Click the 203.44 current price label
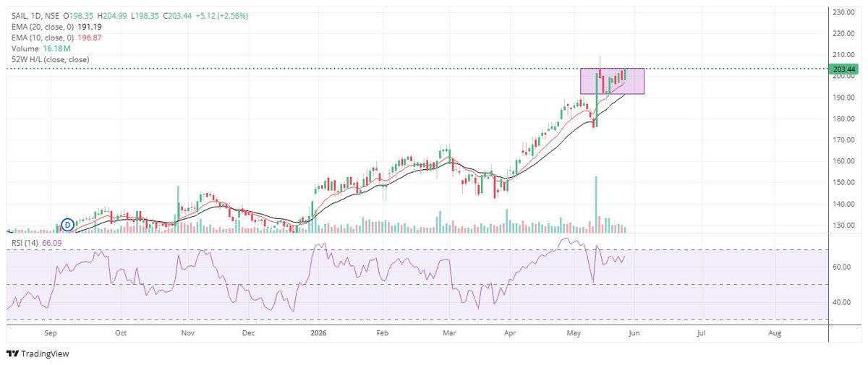Screen dimensions: 868x365 coord(843,69)
